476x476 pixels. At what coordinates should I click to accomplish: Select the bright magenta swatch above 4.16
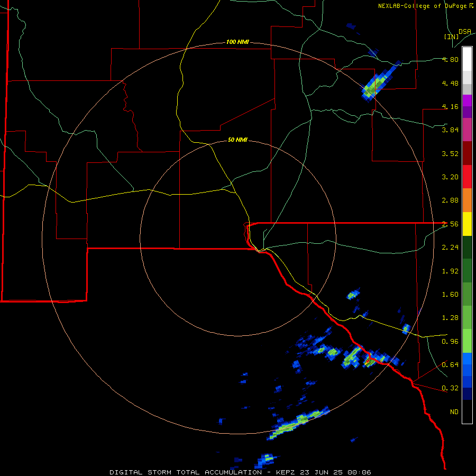[x=467, y=100]
